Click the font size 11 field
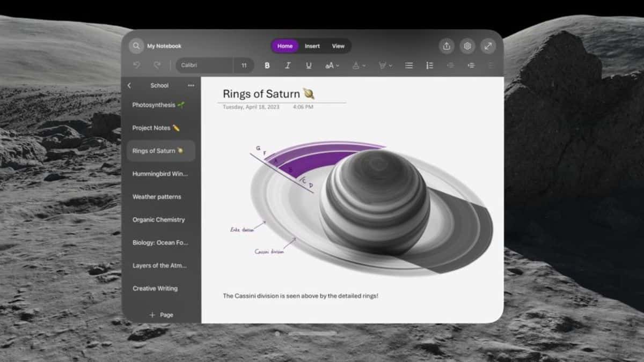The width and height of the screenshot is (644, 362). pyautogui.click(x=244, y=65)
